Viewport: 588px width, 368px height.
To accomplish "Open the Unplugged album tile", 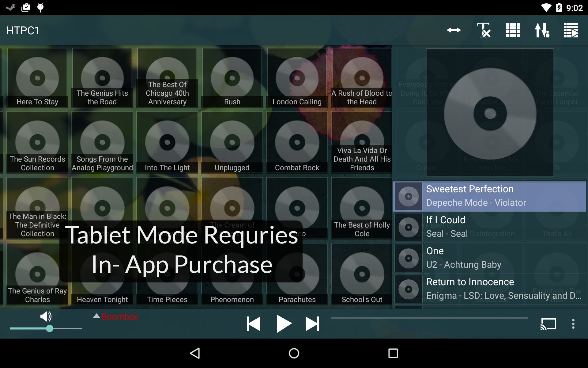I will [232, 142].
